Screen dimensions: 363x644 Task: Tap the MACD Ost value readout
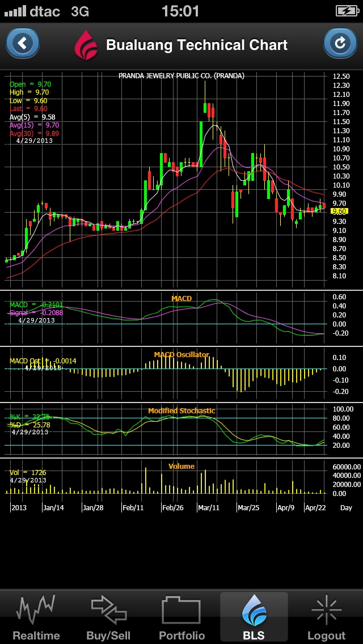(43, 361)
